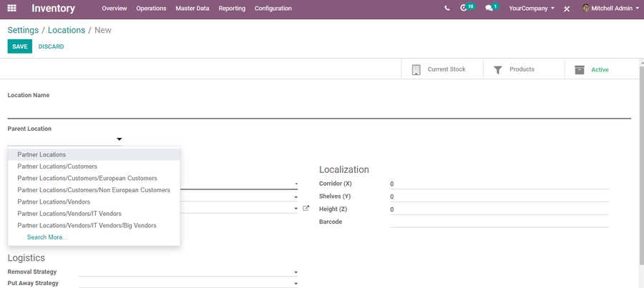This screenshot has width=644, height=288.
Task: Select Partner Locations/Vendors/IT Vendors option
Action: pyautogui.click(x=69, y=214)
